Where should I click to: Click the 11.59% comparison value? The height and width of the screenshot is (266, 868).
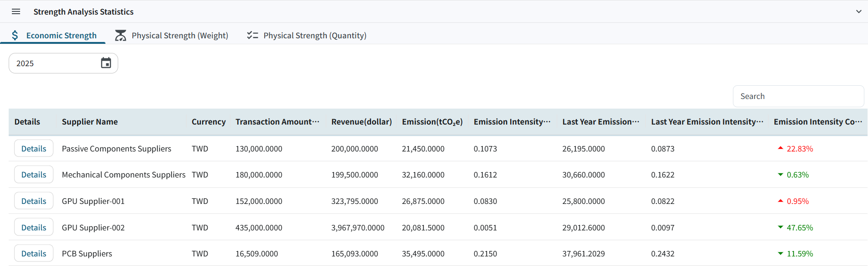click(800, 254)
